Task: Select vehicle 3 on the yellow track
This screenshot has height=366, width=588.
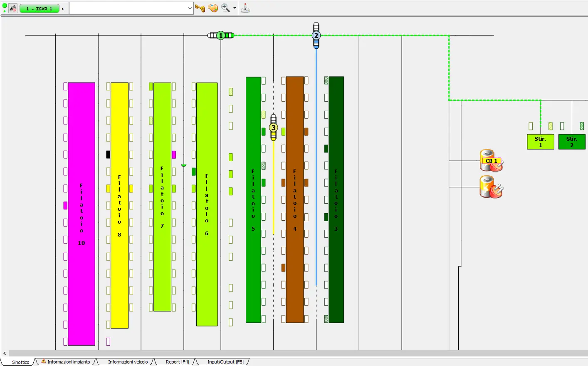Action: [x=273, y=127]
